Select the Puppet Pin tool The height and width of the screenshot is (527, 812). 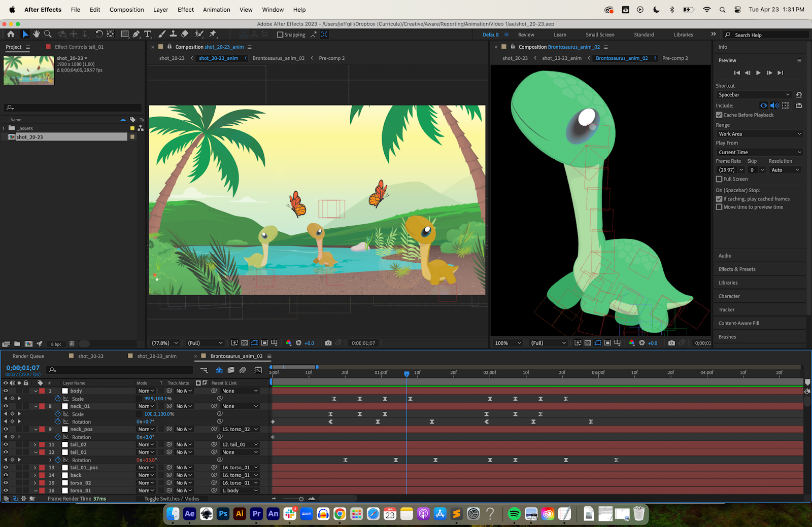click(x=213, y=34)
